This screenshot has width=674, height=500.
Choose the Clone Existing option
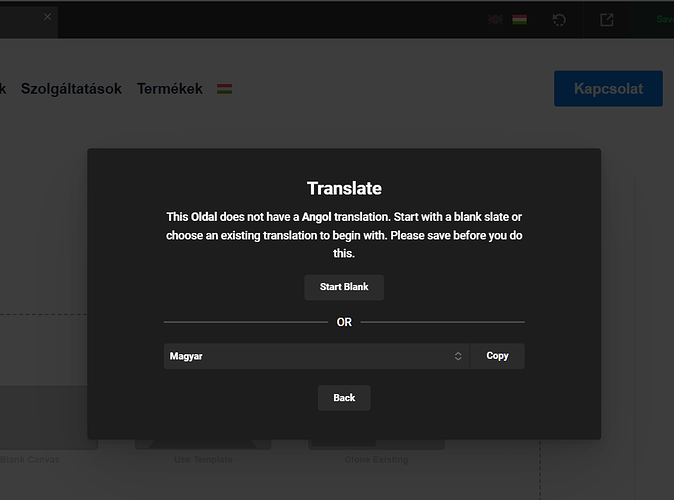(x=375, y=459)
